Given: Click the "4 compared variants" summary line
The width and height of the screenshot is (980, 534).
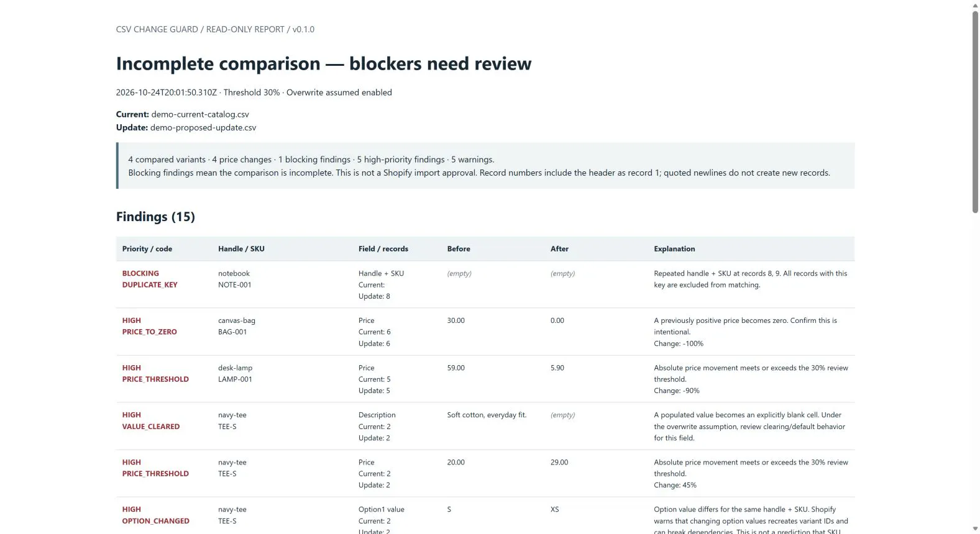Looking at the screenshot, I should [x=311, y=160].
